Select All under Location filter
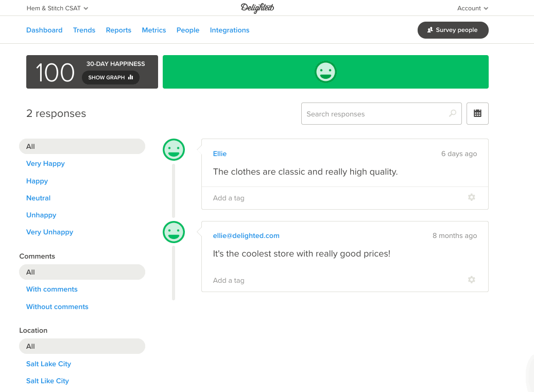The width and height of the screenshot is (534, 392). (x=82, y=346)
